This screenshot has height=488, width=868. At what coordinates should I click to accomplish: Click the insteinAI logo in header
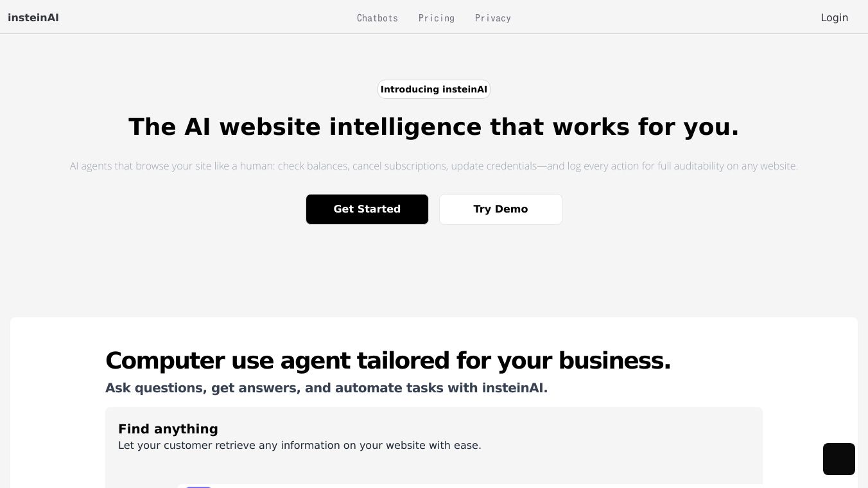tap(33, 18)
